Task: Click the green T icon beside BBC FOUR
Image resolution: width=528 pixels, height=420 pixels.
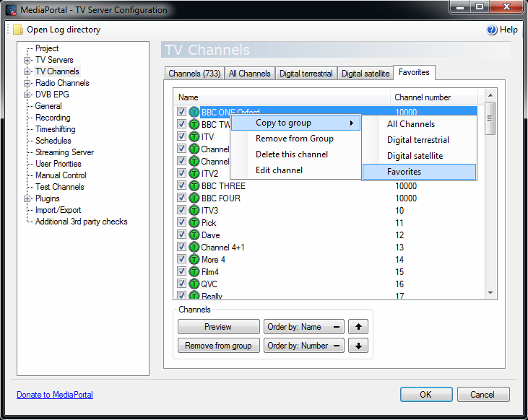Action: (x=194, y=198)
